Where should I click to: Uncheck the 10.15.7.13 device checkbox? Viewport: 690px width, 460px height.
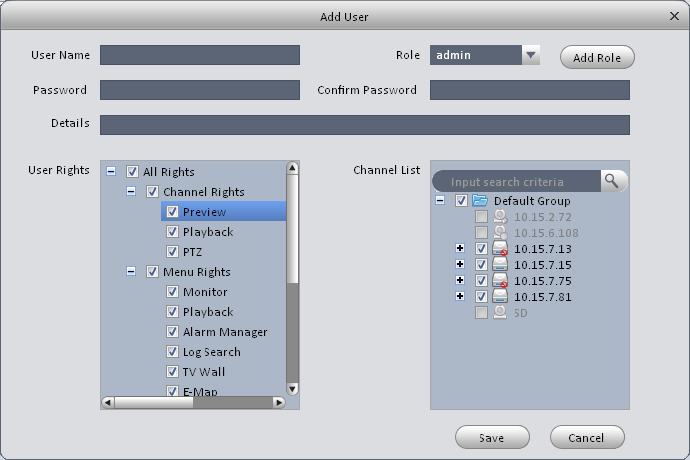[481, 249]
